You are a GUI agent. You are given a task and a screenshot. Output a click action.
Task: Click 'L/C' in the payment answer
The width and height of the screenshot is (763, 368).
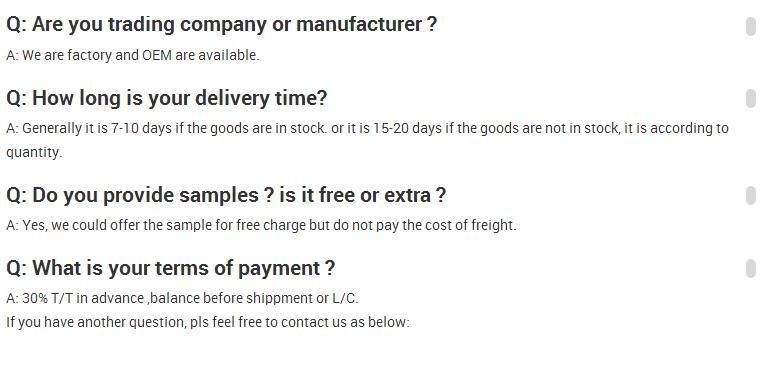coord(344,298)
